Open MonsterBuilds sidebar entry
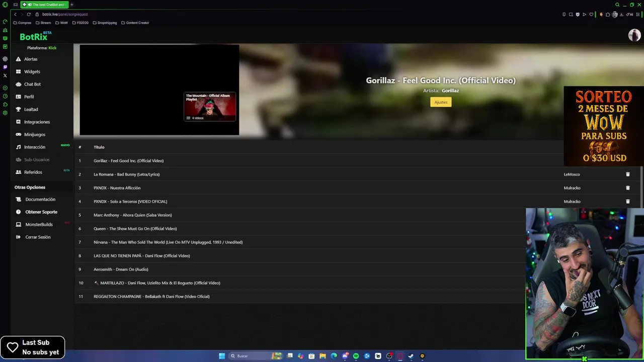 click(x=39, y=224)
